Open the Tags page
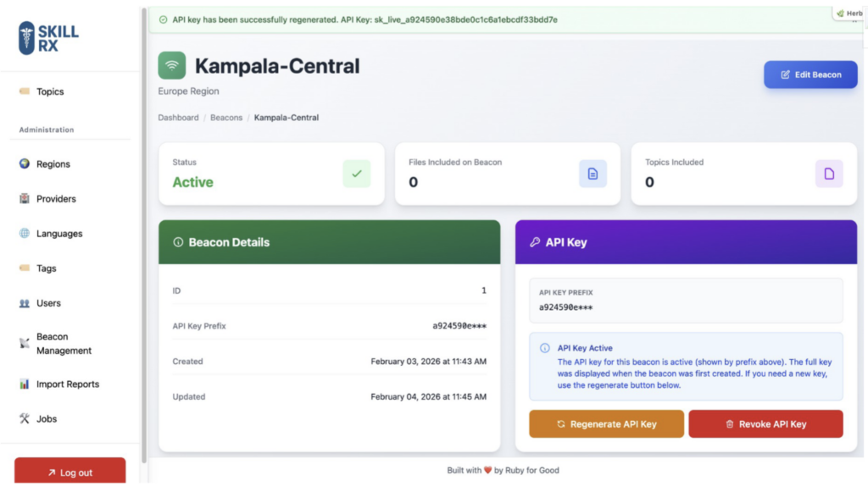 pos(46,268)
